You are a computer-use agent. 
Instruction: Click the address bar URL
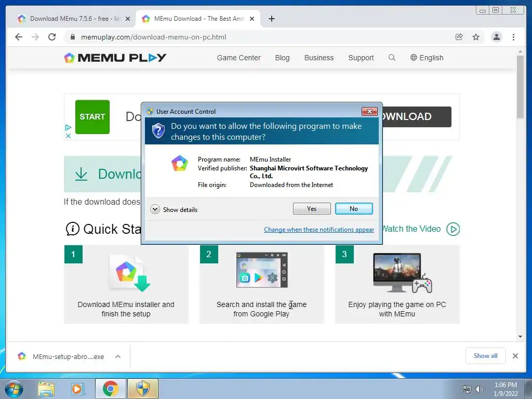(153, 37)
